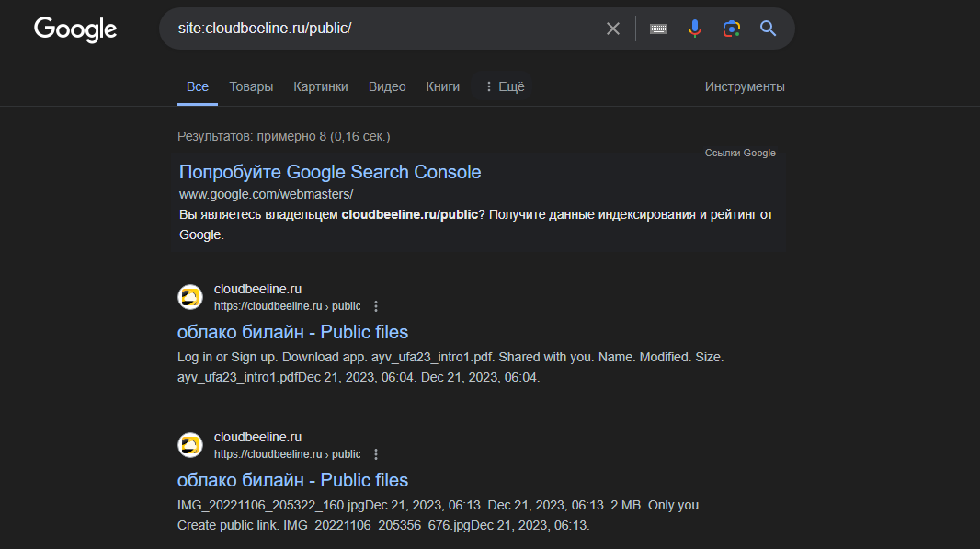Click the www.google.com/webmasters/ URL text
Image resolution: width=980 pixels, height=549 pixels.
(x=267, y=194)
